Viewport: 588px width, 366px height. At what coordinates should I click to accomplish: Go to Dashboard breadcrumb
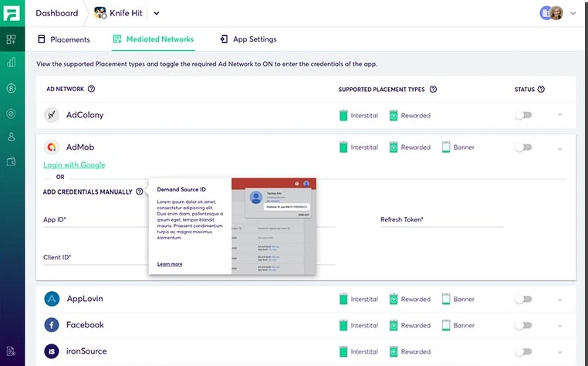tap(57, 13)
